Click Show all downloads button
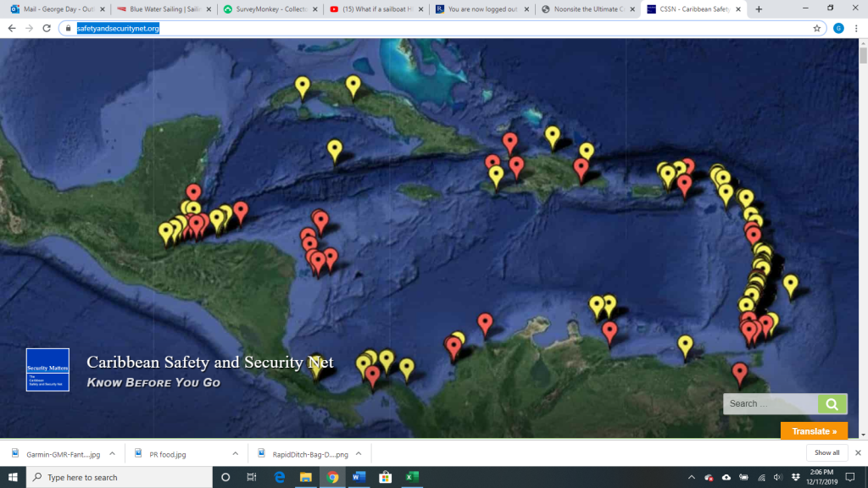 coord(826,453)
